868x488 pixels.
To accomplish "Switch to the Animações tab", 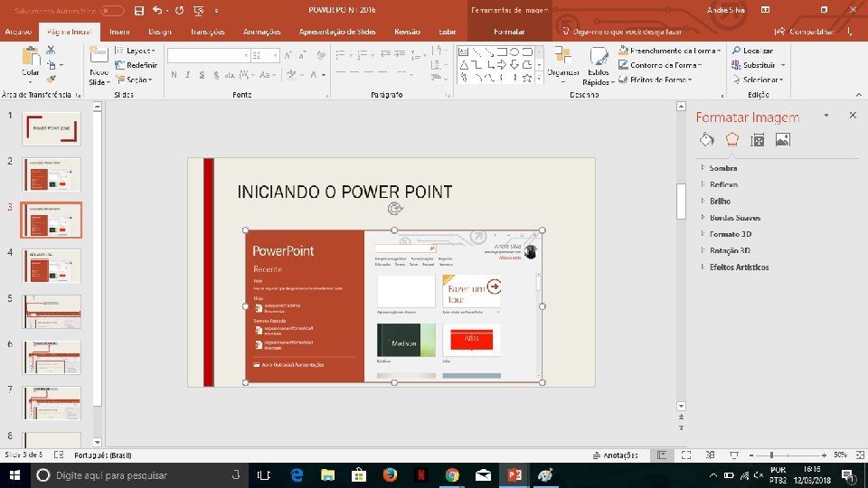I will point(261,32).
